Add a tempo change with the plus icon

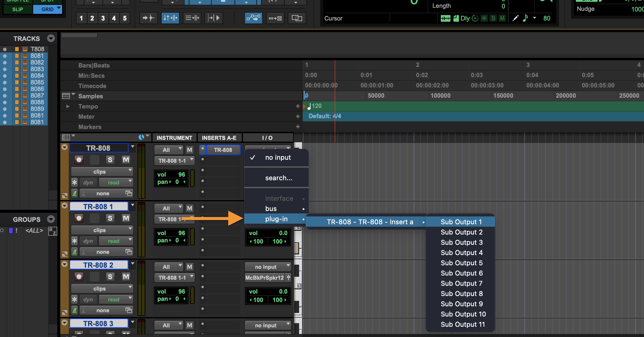pos(298,106)
